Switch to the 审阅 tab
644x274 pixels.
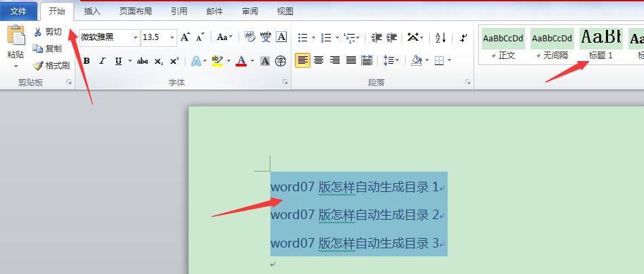click(250, 12)
